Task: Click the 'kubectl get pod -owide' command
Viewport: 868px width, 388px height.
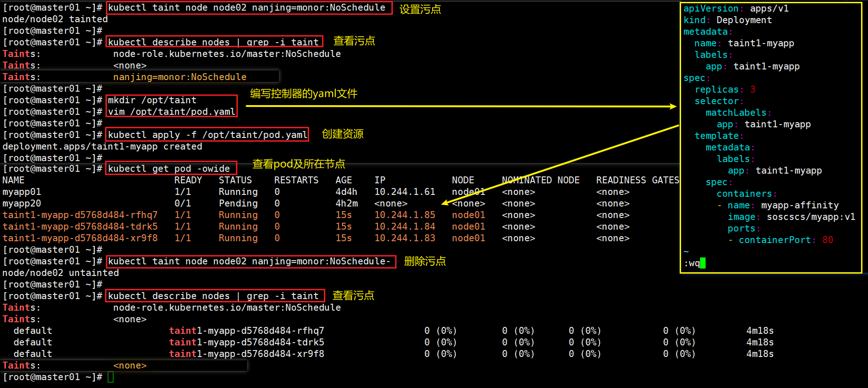Action: tap(169, 169)
